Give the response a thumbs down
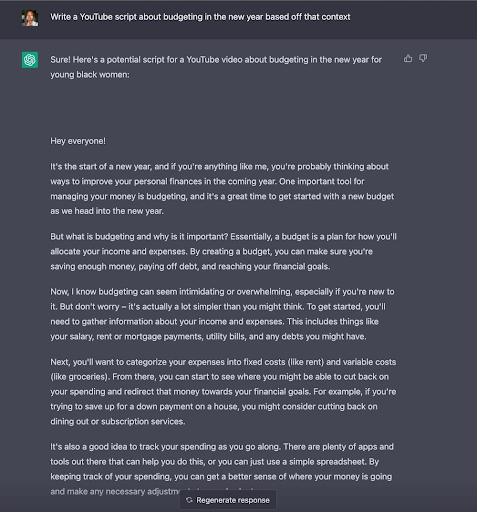 click(x=423, y=58)
